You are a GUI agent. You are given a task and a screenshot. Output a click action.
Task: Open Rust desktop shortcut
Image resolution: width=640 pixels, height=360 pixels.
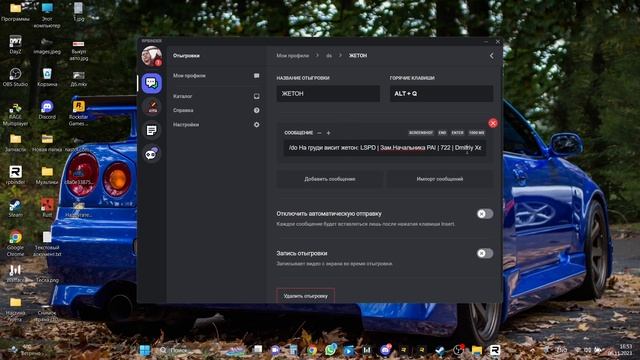[47, 208]
